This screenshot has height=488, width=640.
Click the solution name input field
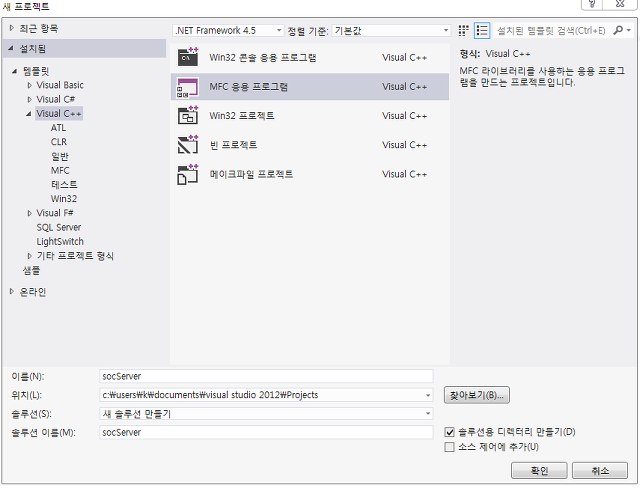pos(266,433)
